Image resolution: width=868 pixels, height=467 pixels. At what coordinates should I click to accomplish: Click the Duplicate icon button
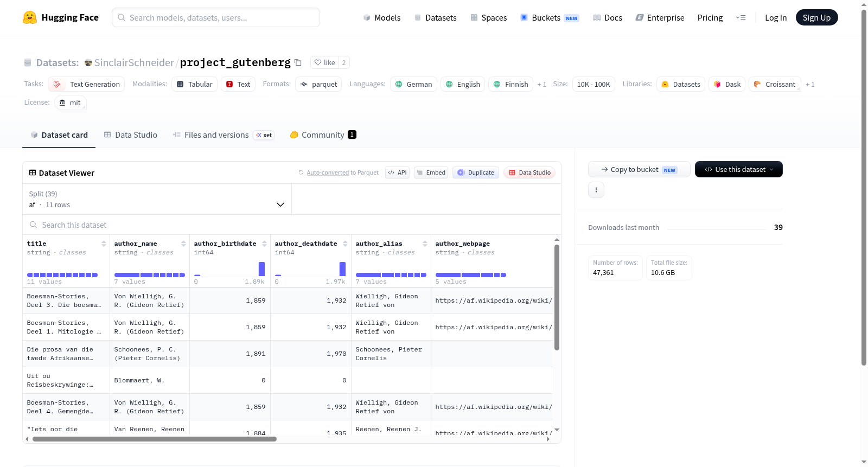476,172
